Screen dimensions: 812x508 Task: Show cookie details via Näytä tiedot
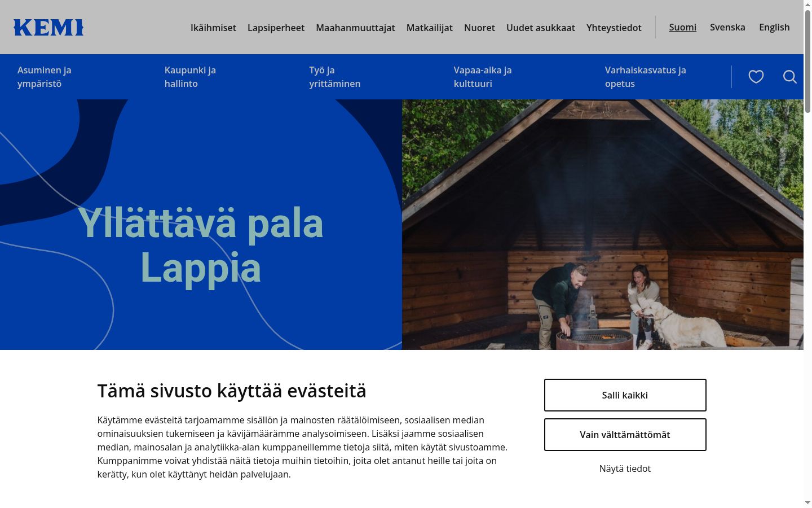pos(625,468)
